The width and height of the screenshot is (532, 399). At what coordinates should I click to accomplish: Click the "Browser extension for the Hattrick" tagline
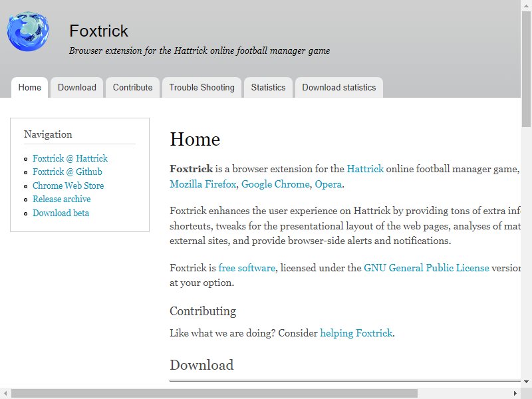pos(199,51)
